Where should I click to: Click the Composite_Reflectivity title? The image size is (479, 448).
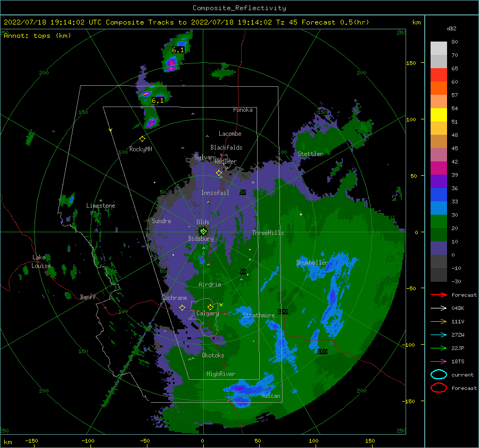coord(240,8)
